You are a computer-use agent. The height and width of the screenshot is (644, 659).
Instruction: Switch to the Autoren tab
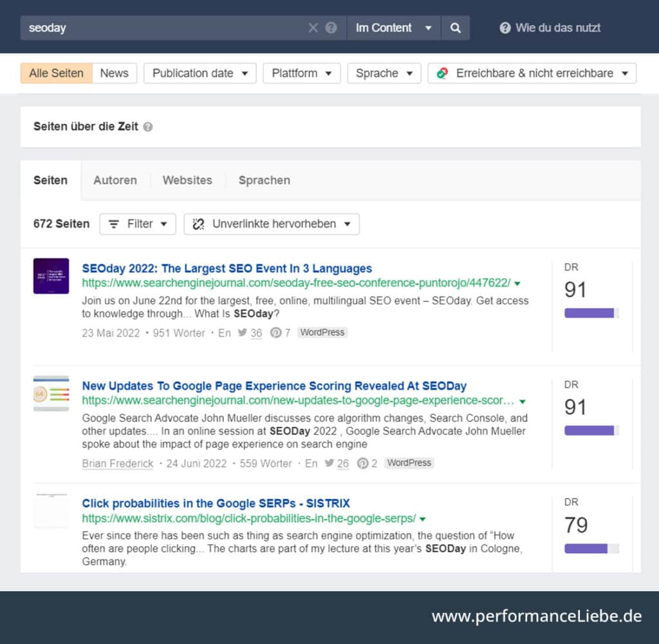click(x=115, y=180)
